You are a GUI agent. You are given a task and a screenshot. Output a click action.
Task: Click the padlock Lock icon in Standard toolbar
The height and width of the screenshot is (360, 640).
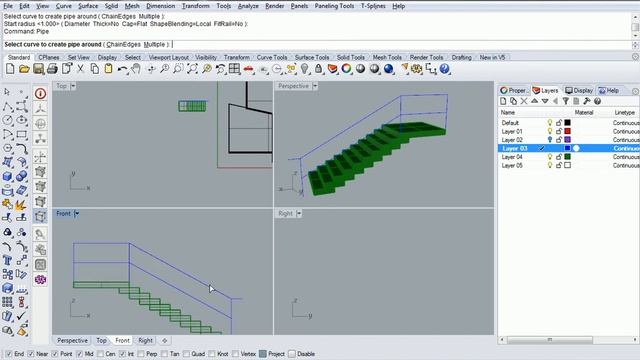pos(318,69)
